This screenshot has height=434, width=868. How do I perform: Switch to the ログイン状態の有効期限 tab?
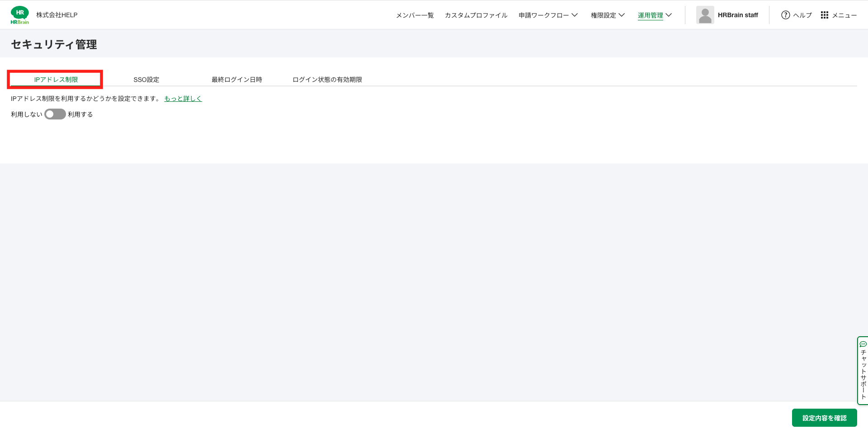pyautogui.click(x=327, y=79)
